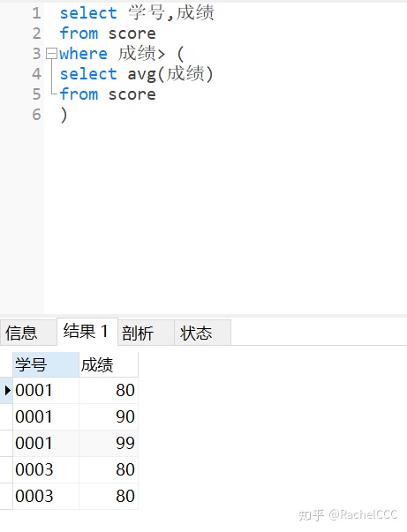407x532 pixels.
Task: Select cell 0001 in the row with 90
Action: point(46,416)
